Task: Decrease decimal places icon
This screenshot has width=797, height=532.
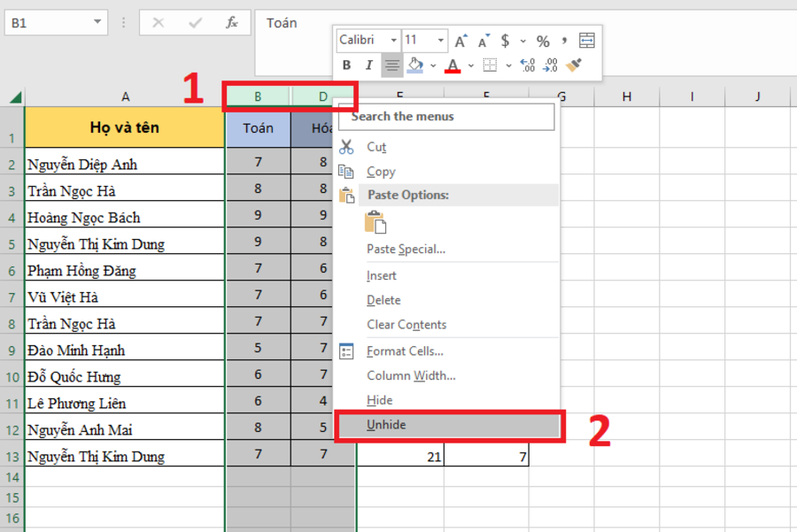Action: (x=550, y=65)
